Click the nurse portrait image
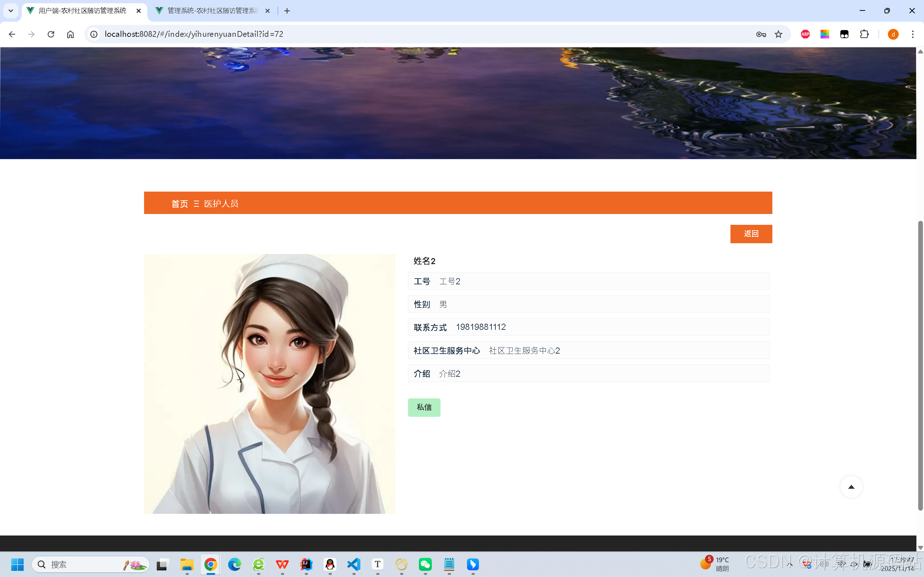This screenshot has width=924, height=577. point(270,384)
